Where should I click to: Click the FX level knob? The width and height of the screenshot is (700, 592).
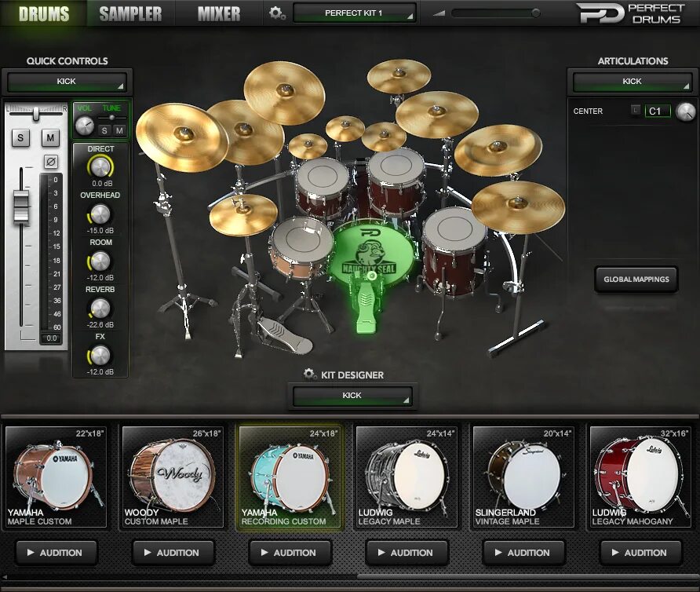(x=100, y=355)
